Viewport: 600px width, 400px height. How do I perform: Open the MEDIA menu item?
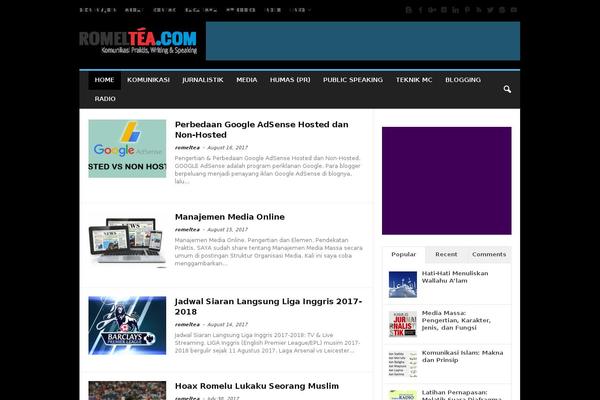[x=246, y=80]
